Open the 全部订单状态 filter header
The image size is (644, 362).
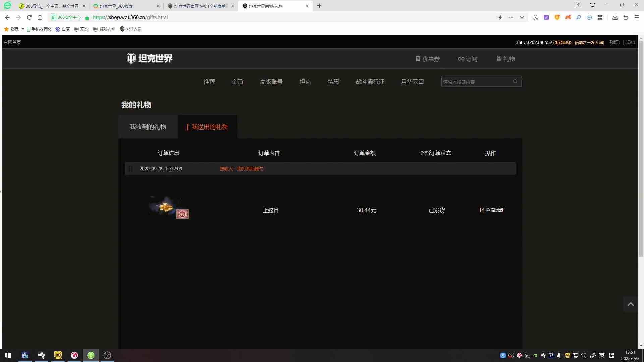click(435, 153)
